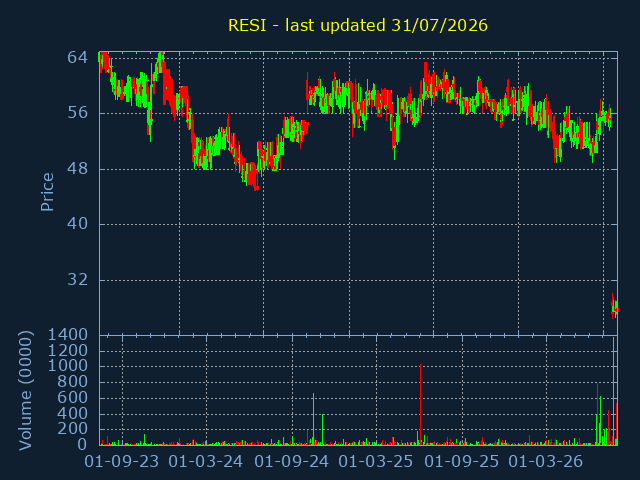Click the tallest green volume bar at far right
The width and height of the screenshot is (640, 480).
613,391
